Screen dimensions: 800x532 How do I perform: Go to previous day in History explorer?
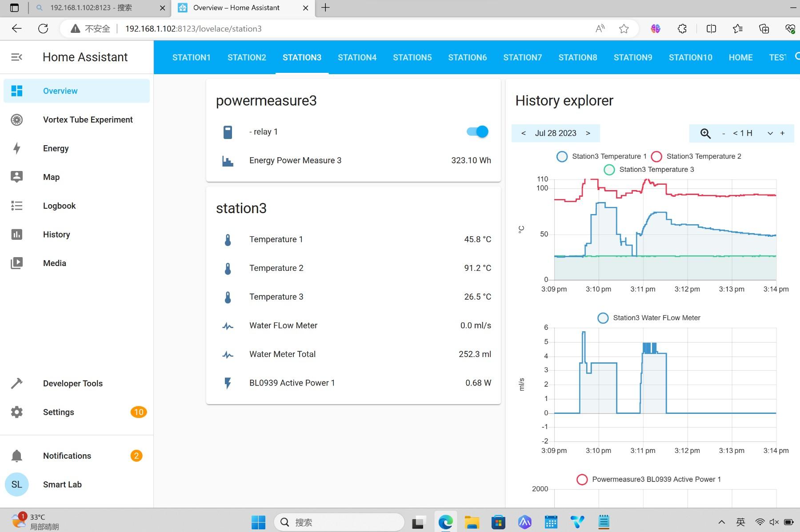pos(524,133)
